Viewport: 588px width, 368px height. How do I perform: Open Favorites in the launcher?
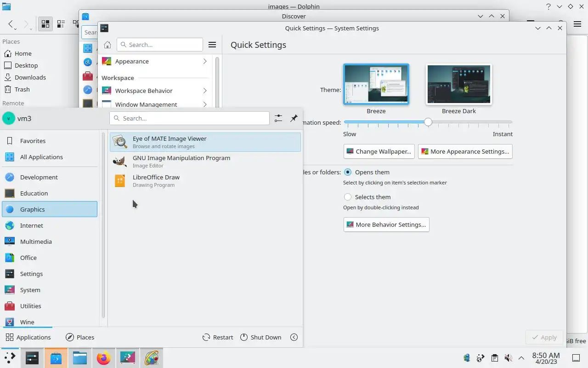[x=50, y=141]
